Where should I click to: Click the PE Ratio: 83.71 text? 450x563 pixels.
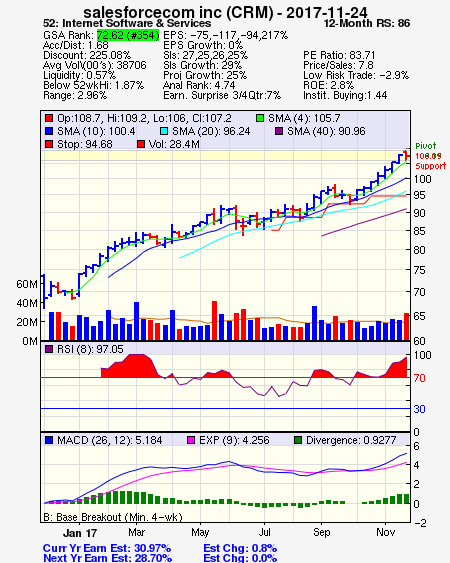[x=339, y=55]
